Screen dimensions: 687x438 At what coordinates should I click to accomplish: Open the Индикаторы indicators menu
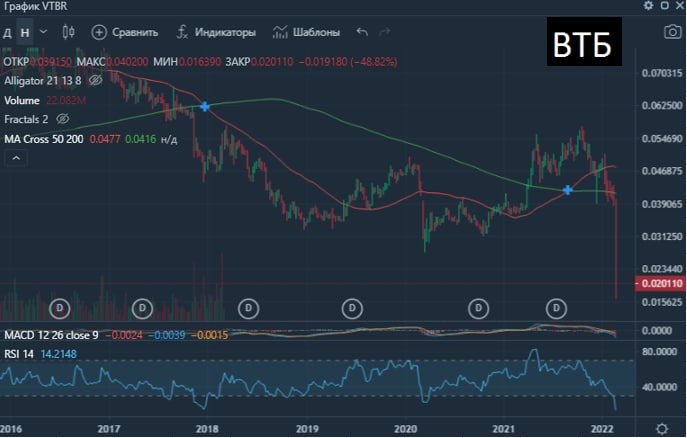216,32
